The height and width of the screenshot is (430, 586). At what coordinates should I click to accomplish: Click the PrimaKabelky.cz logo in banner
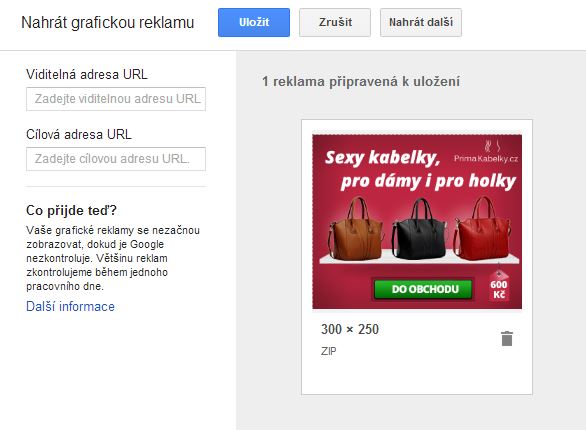click(486, 152)
